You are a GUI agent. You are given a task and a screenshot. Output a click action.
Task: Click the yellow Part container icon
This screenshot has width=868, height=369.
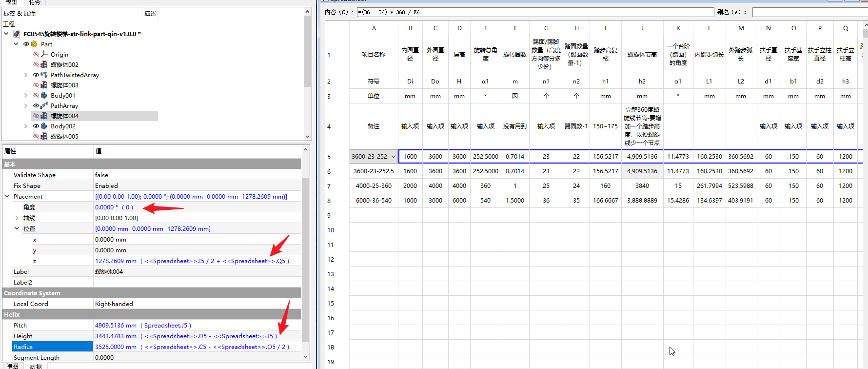point(35,44)
